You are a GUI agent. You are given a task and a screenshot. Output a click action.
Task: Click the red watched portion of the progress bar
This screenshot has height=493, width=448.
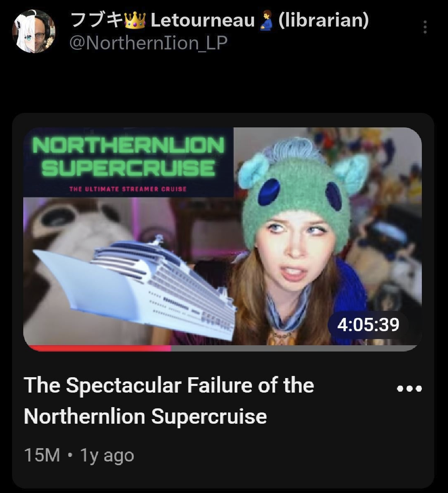100,348
